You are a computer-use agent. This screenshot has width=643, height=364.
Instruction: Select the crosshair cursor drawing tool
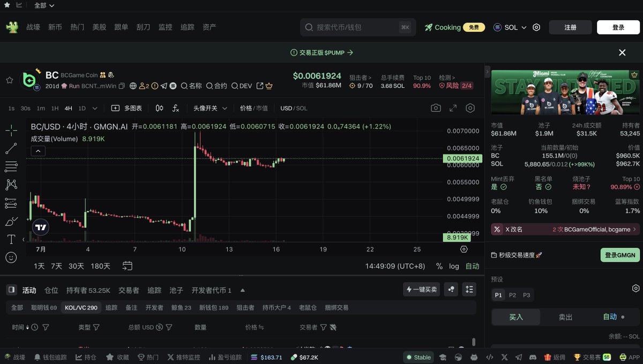tap(11, 130)
